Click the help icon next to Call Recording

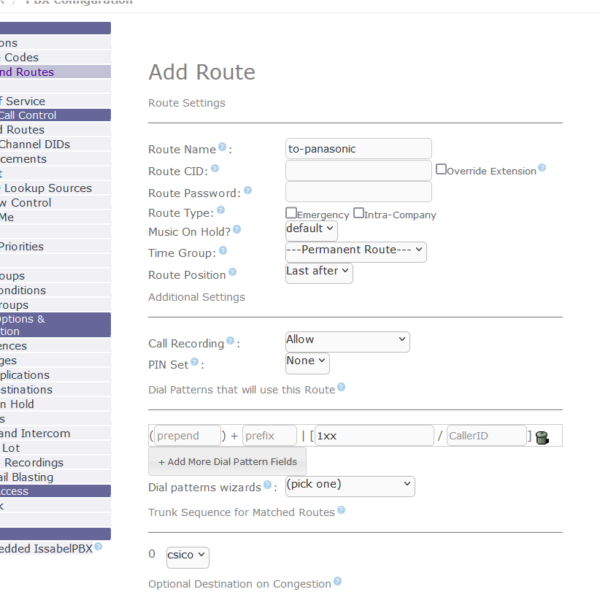[x=231, y=342]
